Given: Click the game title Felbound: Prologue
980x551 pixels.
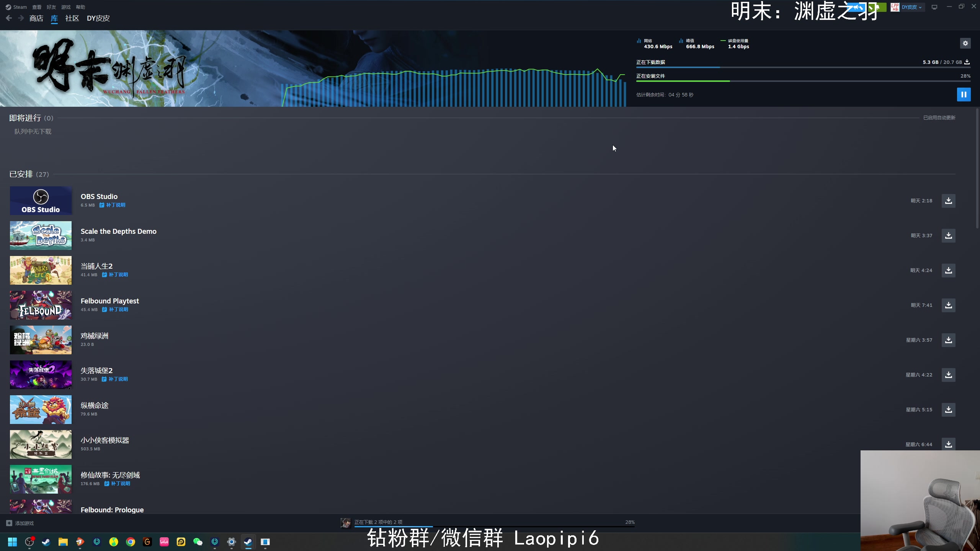Looking at the screenshot, I should [x=112, y=510].
